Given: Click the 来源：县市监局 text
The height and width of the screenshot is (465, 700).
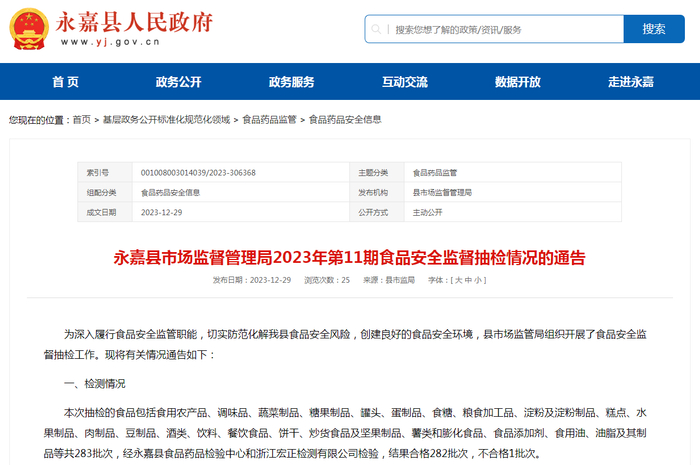Looking at the screenshot, I should 389,280.
